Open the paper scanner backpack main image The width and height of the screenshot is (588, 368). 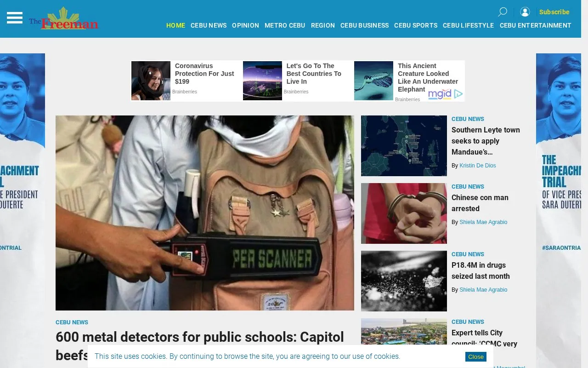[x=205, y=213]
